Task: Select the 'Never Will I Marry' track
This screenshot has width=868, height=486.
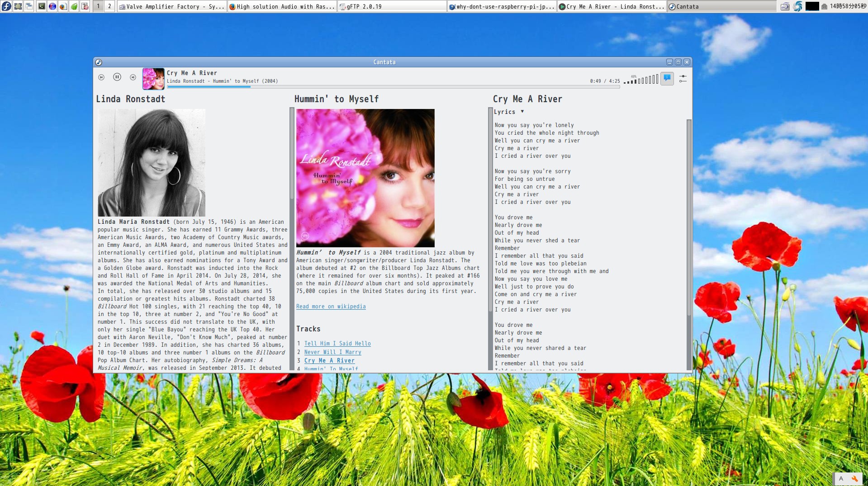Action: 332,352
